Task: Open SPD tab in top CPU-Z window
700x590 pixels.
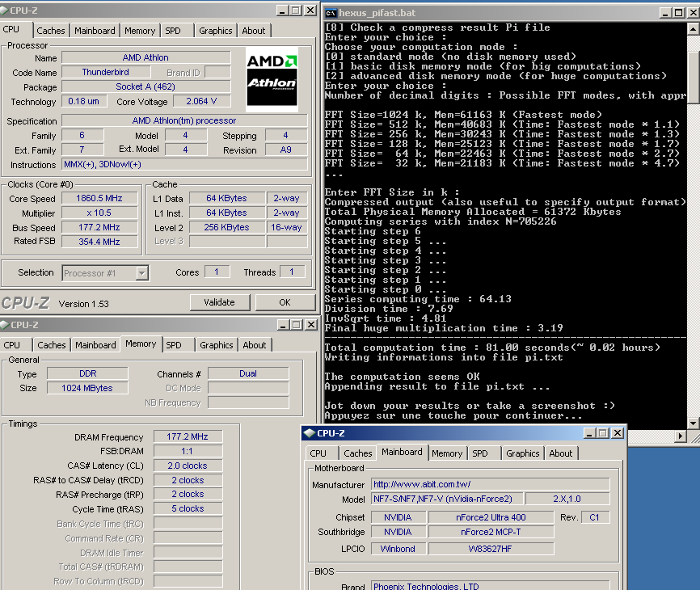Action: click(x=173, y=31)
